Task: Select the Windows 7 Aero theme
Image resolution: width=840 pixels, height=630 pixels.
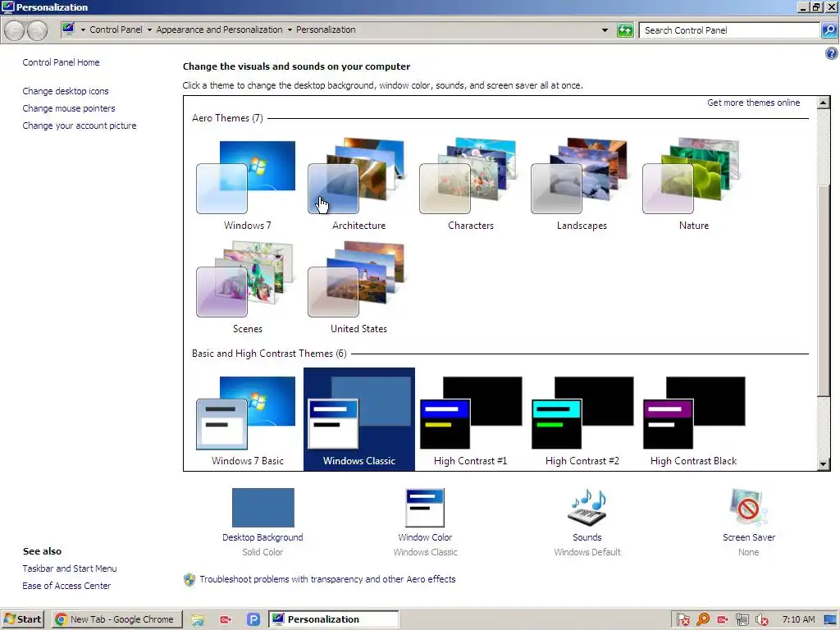Action: click(247, 185)
